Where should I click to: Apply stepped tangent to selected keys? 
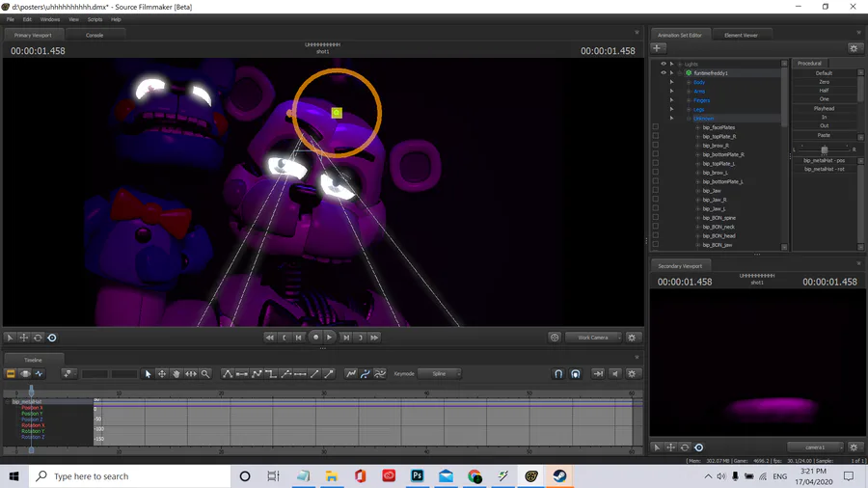(271, 374)
